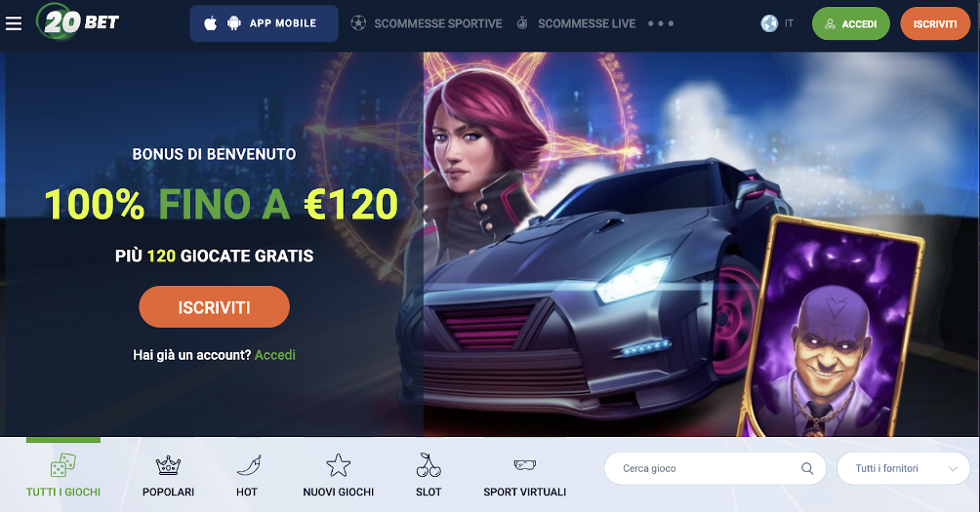Open the App Mobile download button
Screen dimensions: 980x514
coord(264,23)
